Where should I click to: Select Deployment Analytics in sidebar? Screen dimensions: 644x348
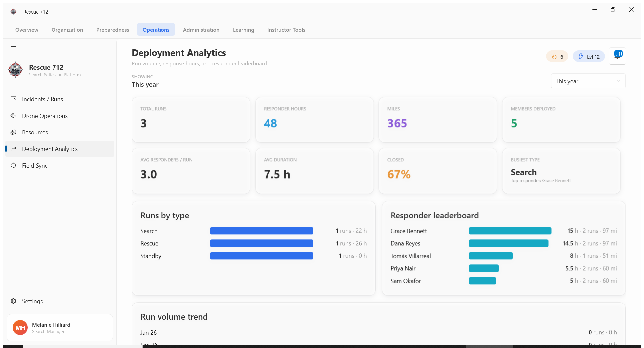pyautogui.click(x=60, y=149)
